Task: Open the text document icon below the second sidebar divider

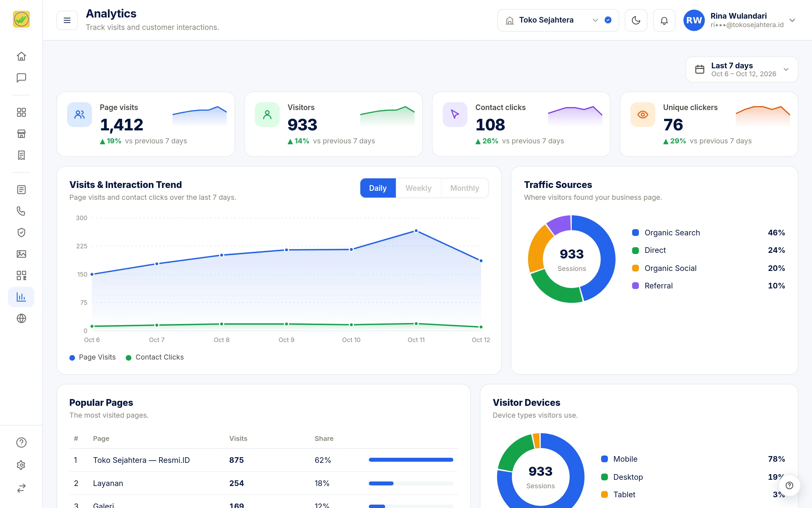Action: [x=21, y=189]
